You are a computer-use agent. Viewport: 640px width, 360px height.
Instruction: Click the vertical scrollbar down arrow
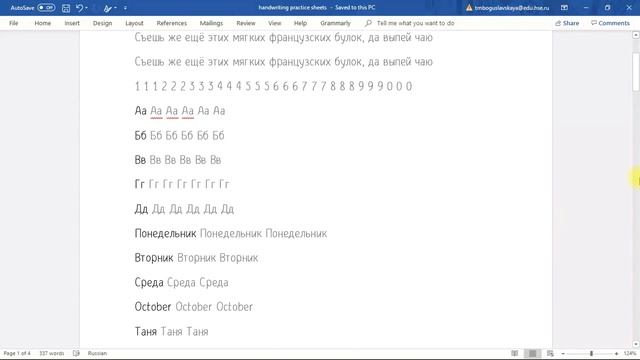(636, 344)
